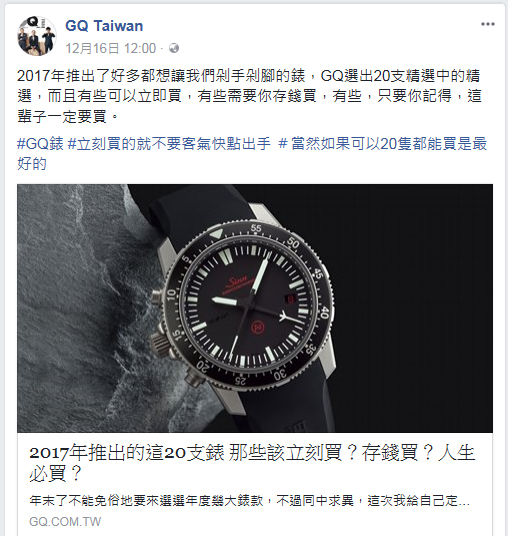The image size is (508, 536).
Task: Click the watch bezel's 55 marker in image
Action: [256, 228]
